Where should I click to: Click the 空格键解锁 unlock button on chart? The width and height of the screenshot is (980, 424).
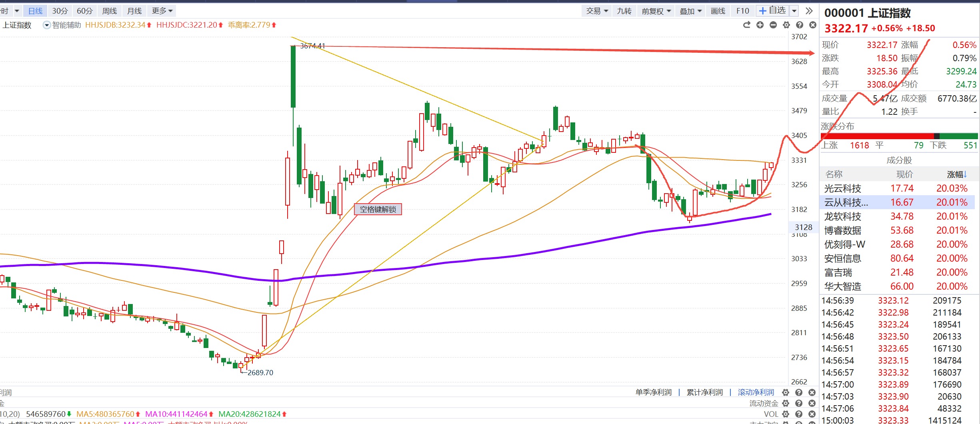(378, 209)
